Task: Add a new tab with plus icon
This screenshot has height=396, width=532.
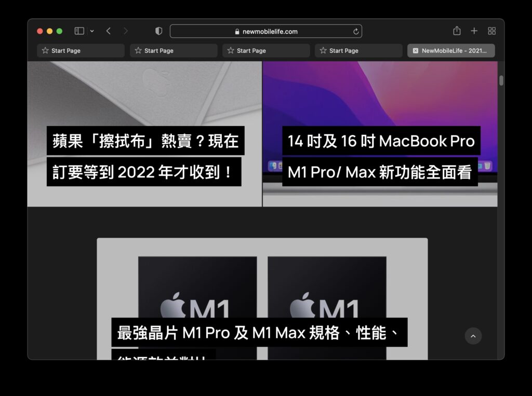Action: (x=474, y=31)
